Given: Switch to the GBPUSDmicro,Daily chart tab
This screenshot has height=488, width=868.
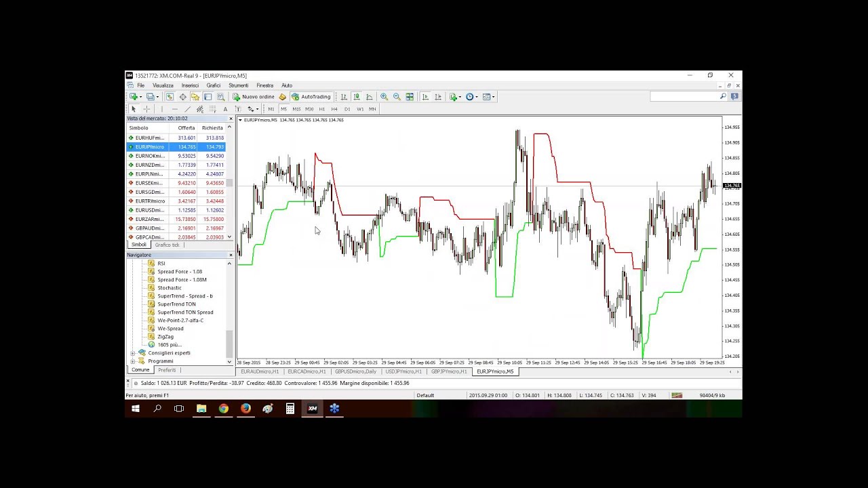Looking at the screenshot, I should (x=355, y=371).
